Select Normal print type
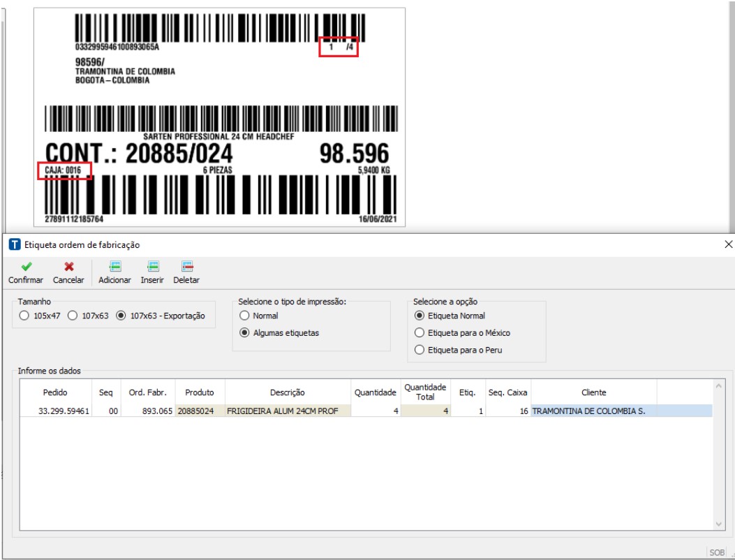The image size is (735, 560). point(244,316)
